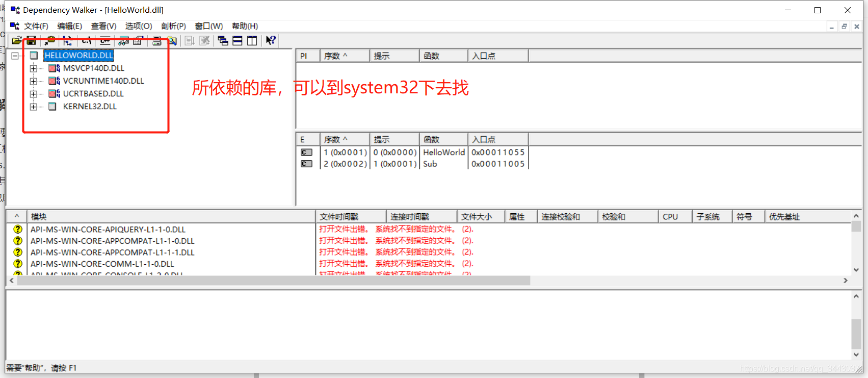Restore the inner HelloWorld.dll document window
Screen dimensions: 868x378
(x=844, y=27)
